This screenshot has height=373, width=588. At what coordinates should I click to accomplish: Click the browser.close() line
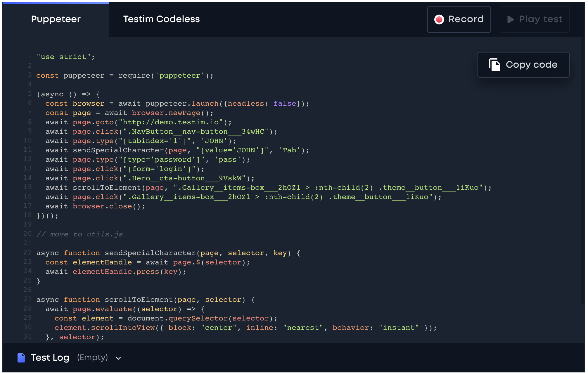(94, 206)
